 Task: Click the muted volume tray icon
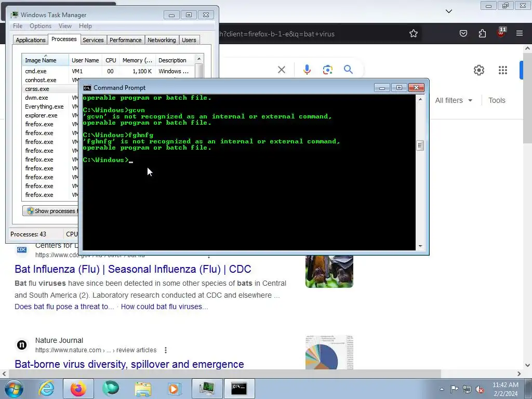click(x=480, y=389)
